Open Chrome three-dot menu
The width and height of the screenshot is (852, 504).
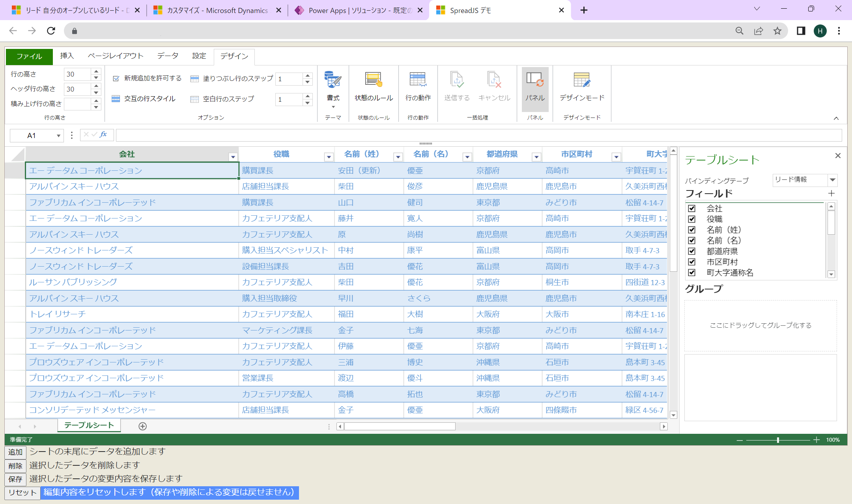(x=839, y=31)
